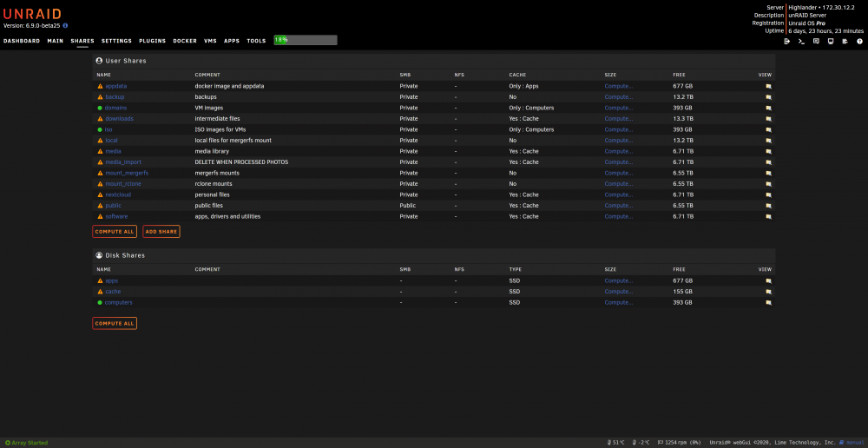Browse the iso share via its view icon
The height and width of the screenshot is (448, 868).
point(768,129)
